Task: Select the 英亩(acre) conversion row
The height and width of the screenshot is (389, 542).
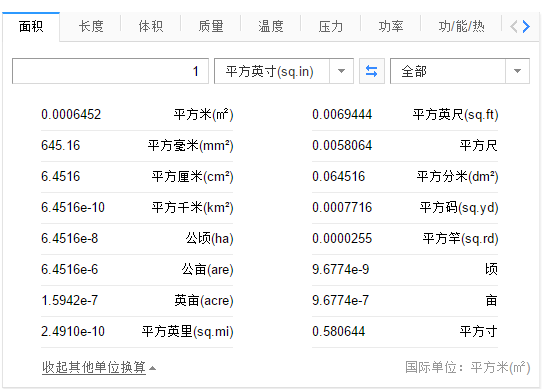Action: [137, 300]
